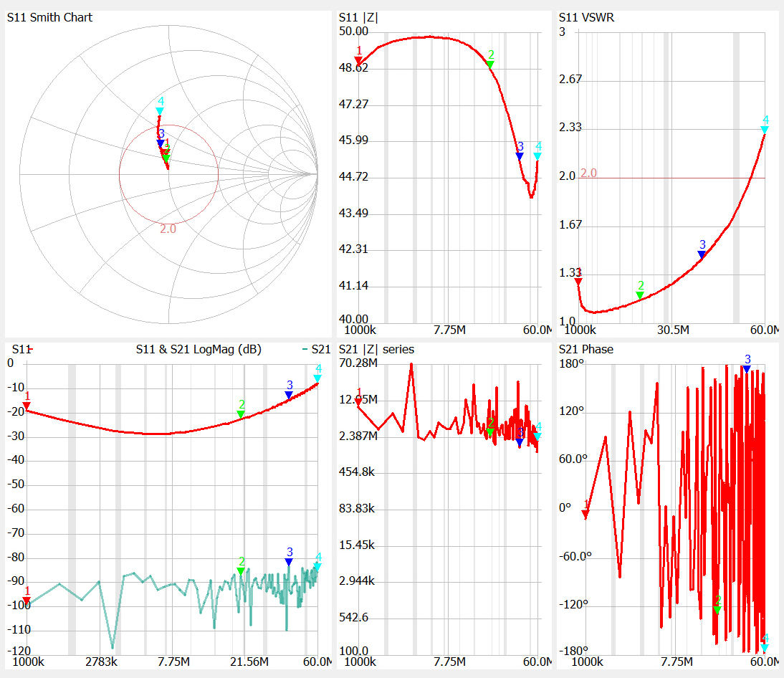Select red marker 1 on S11 |Z| chart

click(358, 60)
